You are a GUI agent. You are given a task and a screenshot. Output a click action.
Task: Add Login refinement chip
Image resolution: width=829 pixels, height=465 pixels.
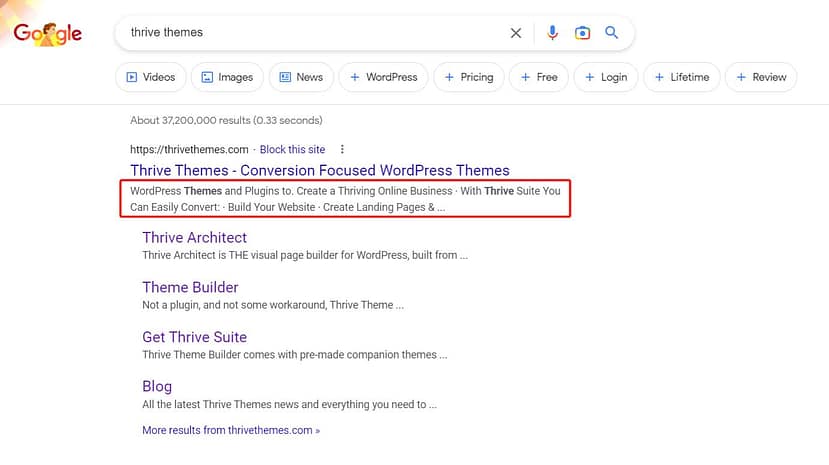[606, 77]
